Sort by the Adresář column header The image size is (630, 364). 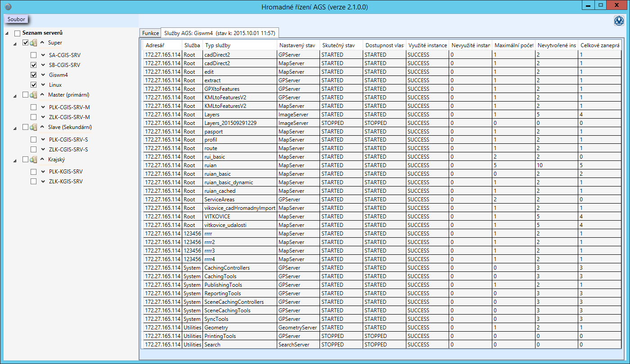[x=162, y=45]
